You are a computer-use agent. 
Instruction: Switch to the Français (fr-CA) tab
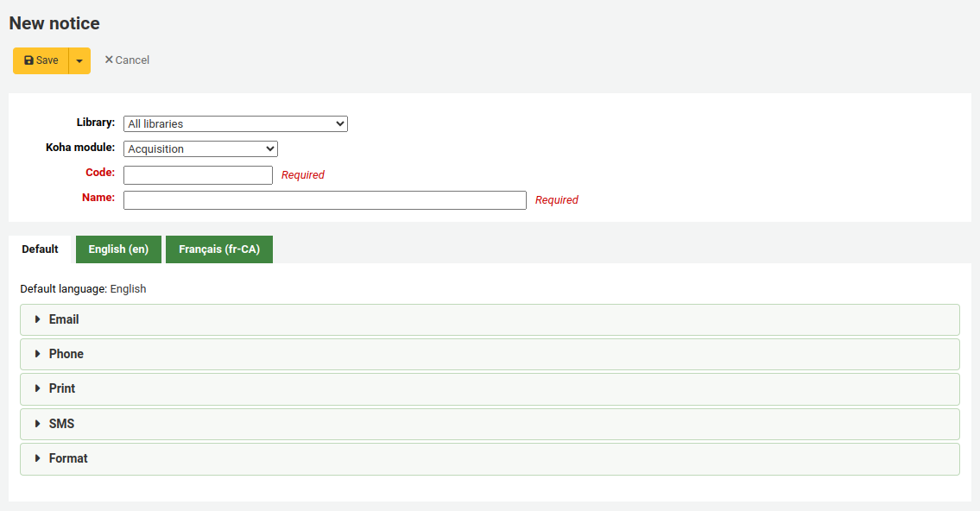point(219,249)
